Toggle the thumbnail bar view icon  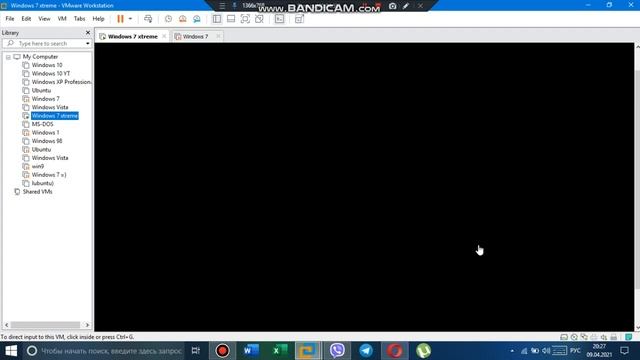[x=231, y=19]
